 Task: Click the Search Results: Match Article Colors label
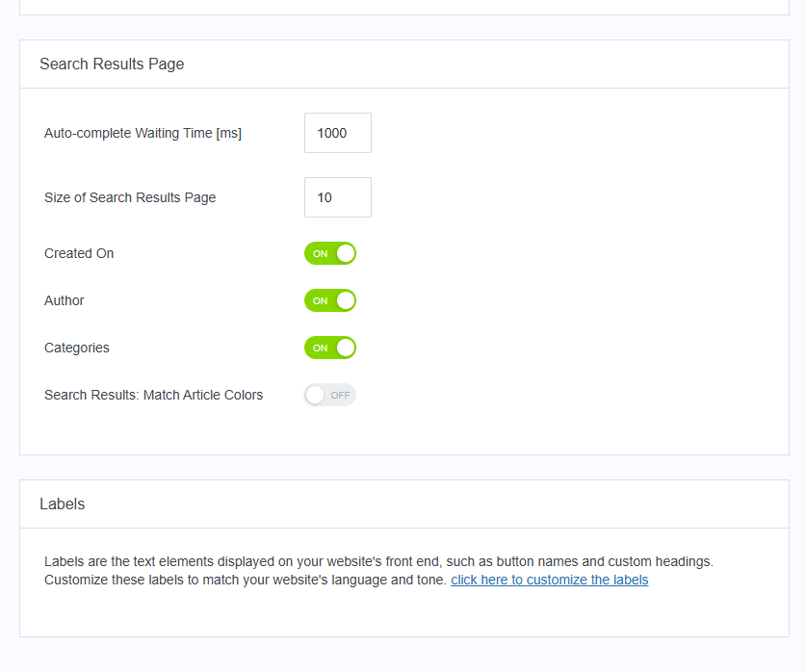coord(154,395)
